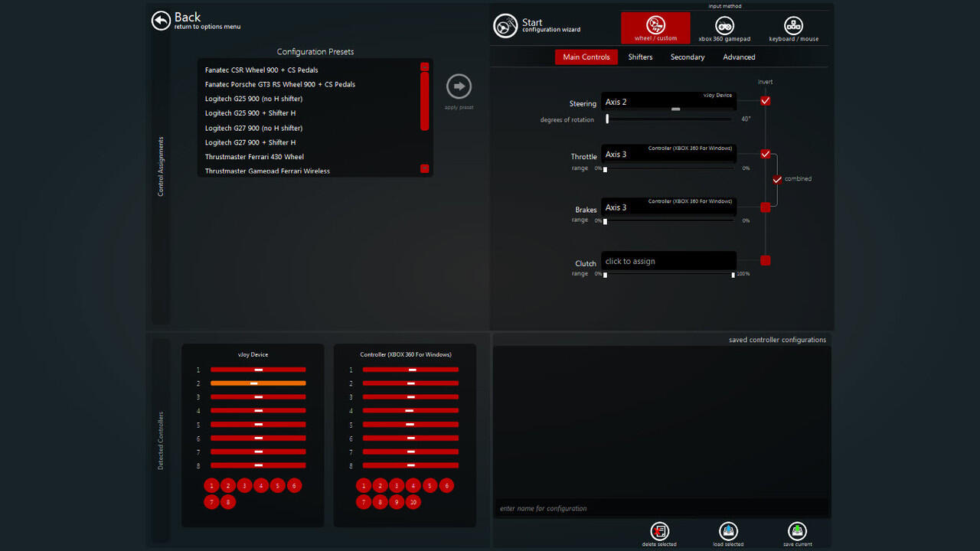The width and height of the screenshot is (980, 551).
Task: Click vJoy Device button 4 indicator
Action: [x=261, y=485]
